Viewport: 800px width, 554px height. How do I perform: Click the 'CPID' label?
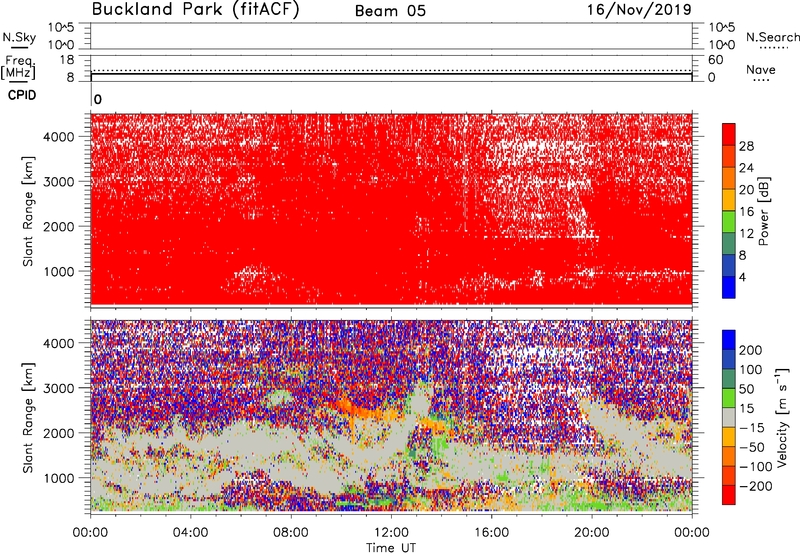[22, 95]
